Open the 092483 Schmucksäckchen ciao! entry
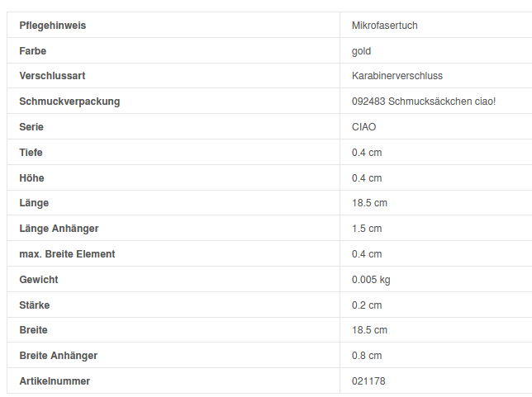Screen dimensions: 532x397 click(x=424, y=102)
